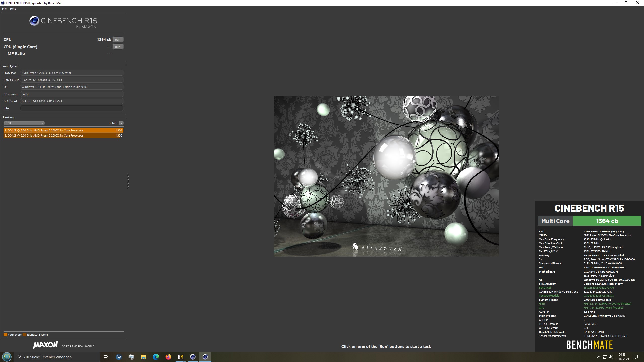
Task: Click the AIXSPONZA logo on the render
Action: click(x=378, y=247)
